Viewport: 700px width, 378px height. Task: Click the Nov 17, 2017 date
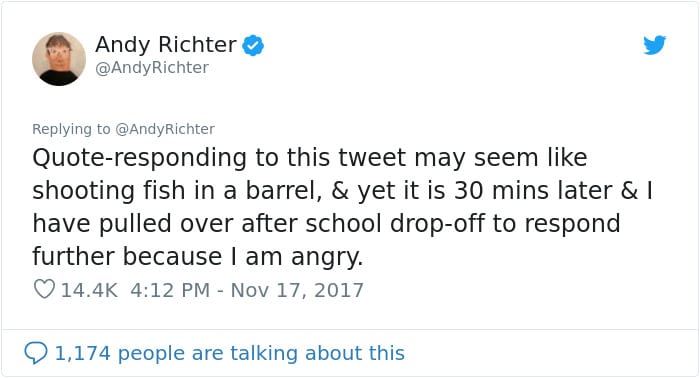click(297, 290)
